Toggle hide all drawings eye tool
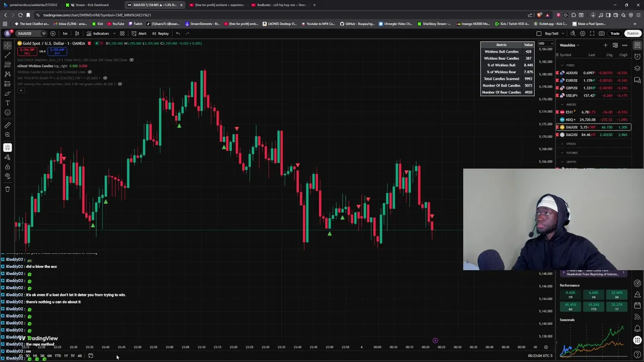Screen dimensions: 644x362 [x=8, y=176]
